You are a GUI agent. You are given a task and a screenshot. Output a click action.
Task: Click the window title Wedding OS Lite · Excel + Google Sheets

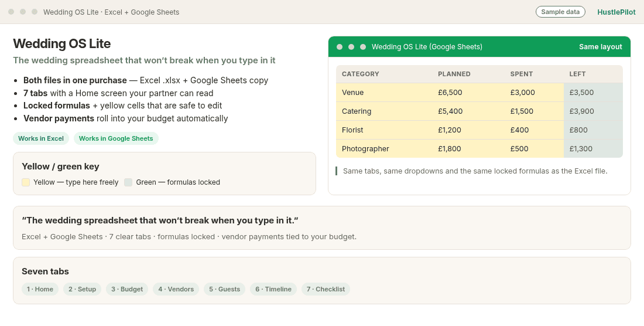111,12
